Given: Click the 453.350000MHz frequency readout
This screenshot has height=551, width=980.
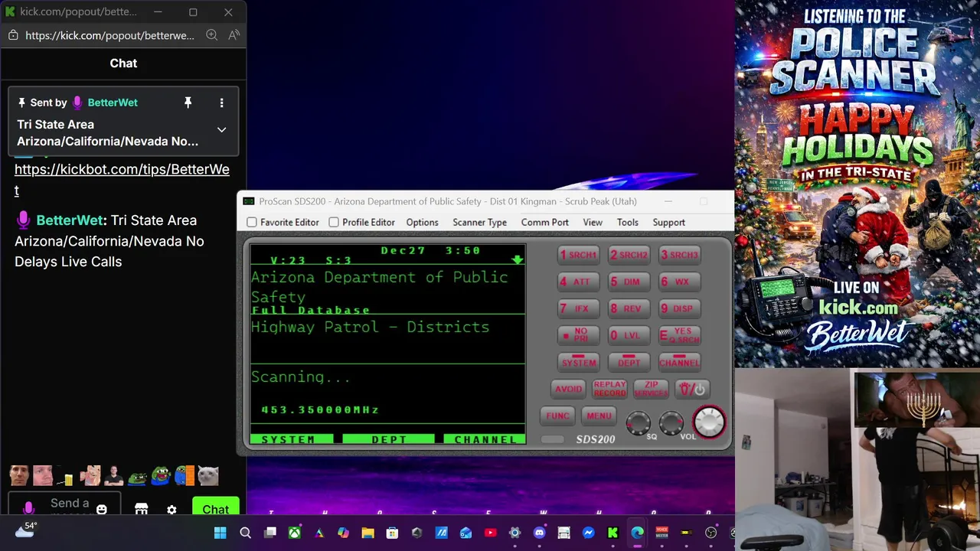Looking at the screenshot, I should pos(320,409).
